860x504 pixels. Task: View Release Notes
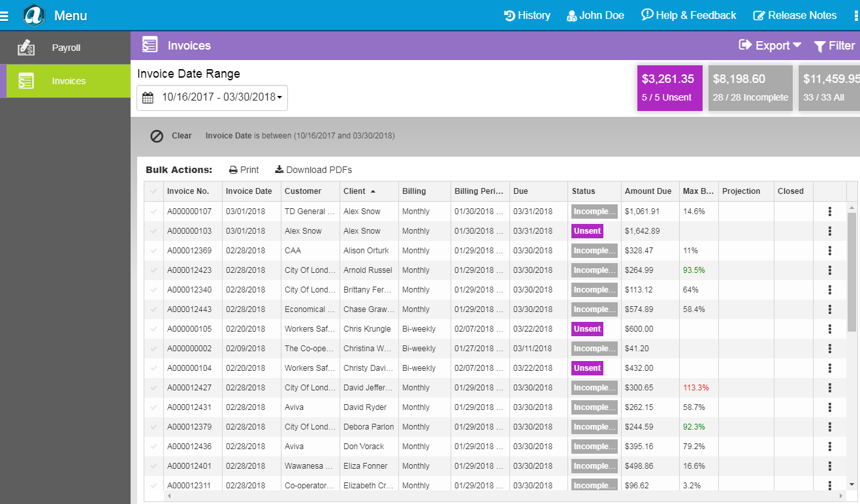(795, 15)
